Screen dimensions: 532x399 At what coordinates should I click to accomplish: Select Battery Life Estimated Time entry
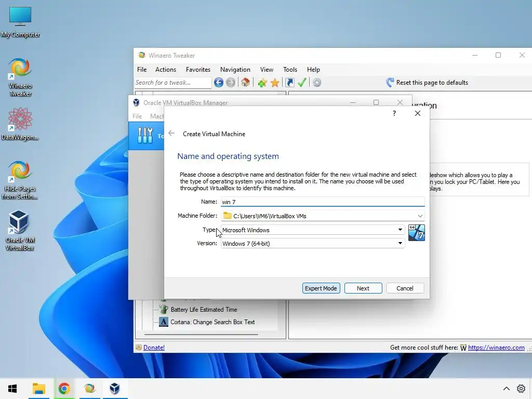click(204, 310)
